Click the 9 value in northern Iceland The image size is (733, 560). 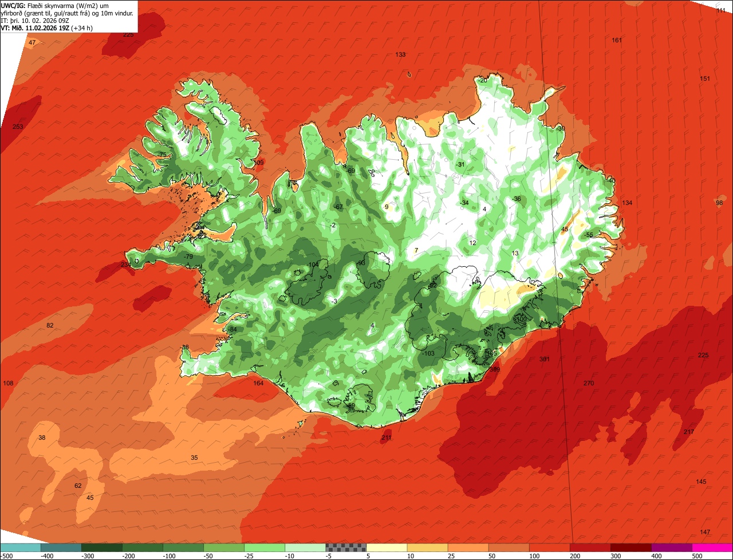(x=387, y=207)
